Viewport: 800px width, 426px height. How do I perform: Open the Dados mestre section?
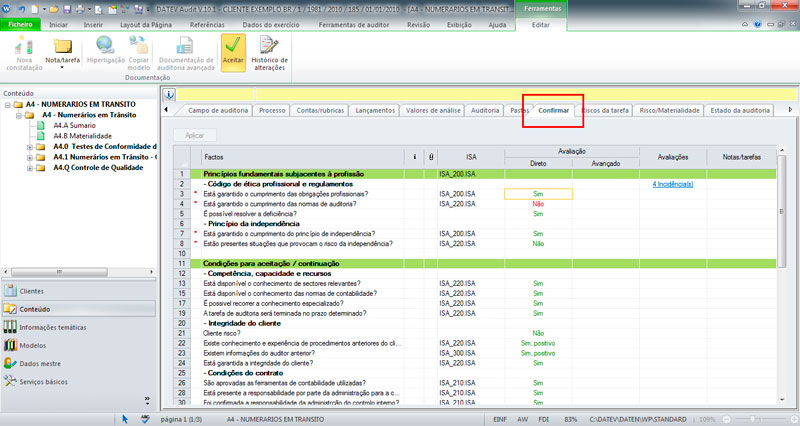[79, 363]
